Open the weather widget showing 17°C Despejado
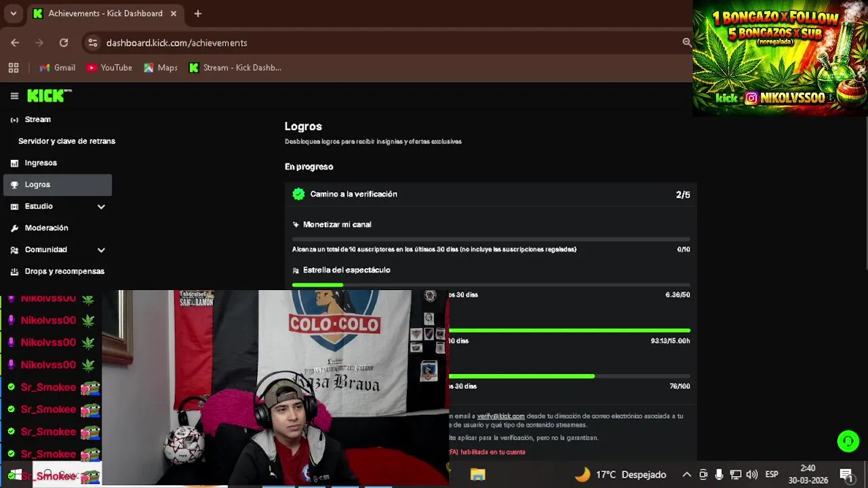 pyautogui.click(x=620, y=474)
